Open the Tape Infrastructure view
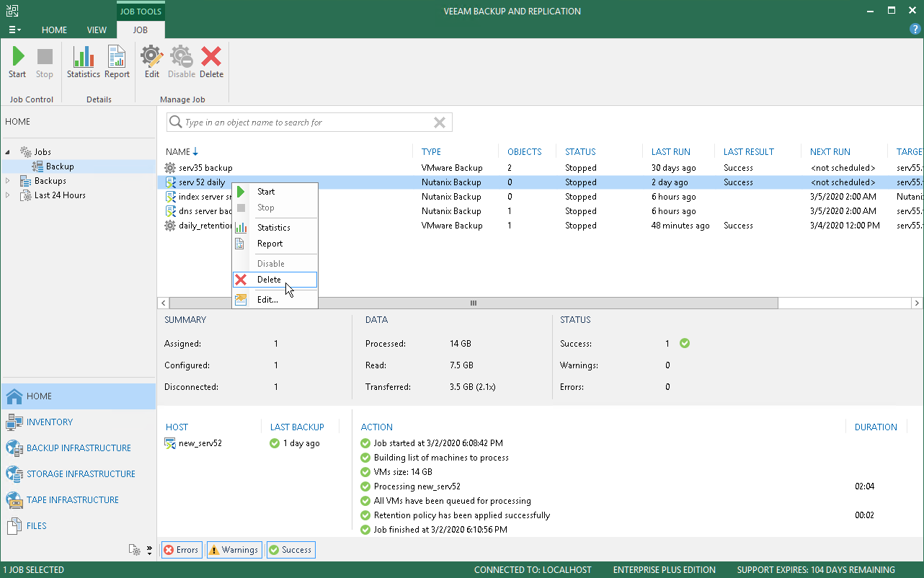The image size is (924, 578). [x=72, y=500]
